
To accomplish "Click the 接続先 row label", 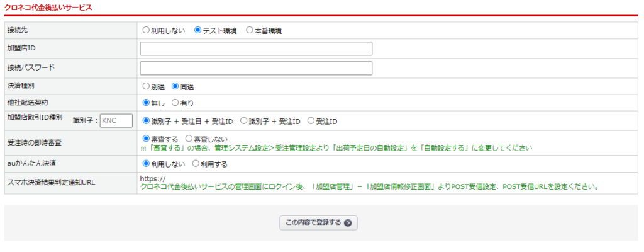I will pyautogui.click(x=18, y=30).
